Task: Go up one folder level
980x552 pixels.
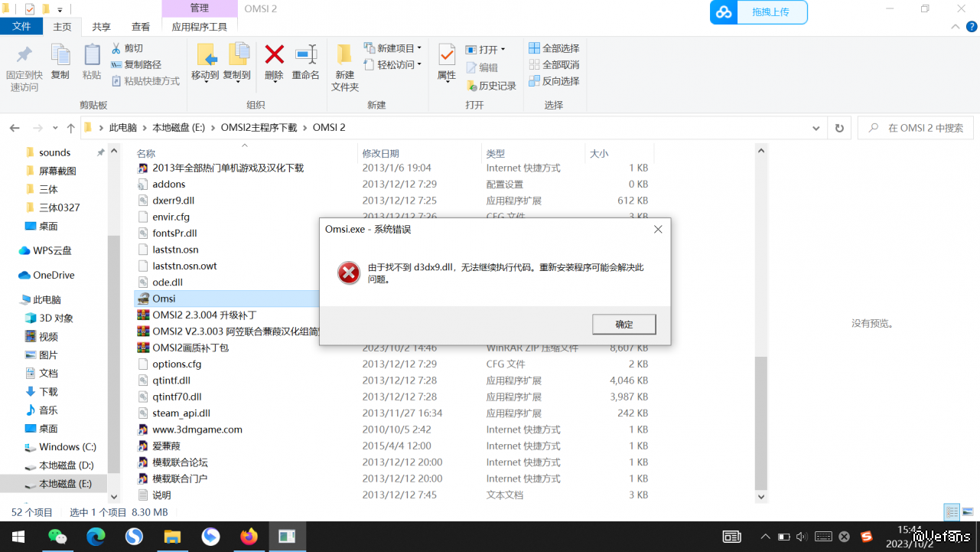Action: 71,128
